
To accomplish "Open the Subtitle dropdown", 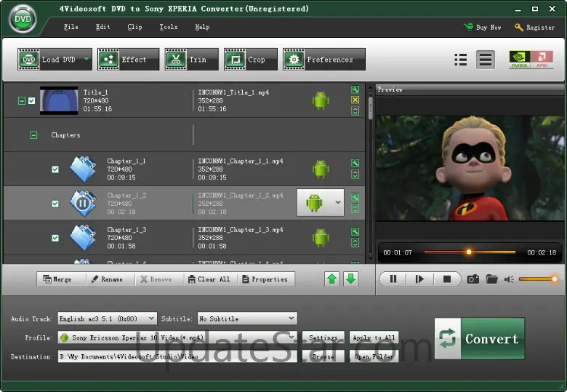I will click(x=247, y=319).
